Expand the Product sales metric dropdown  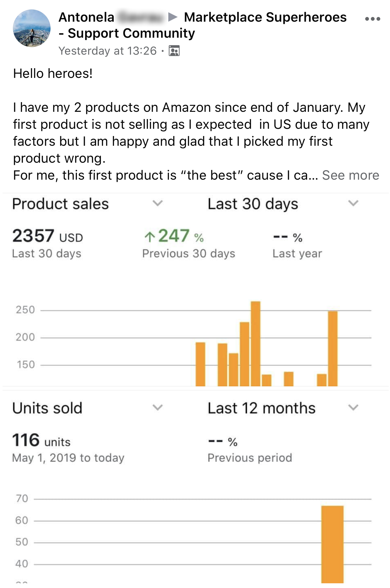158,203
